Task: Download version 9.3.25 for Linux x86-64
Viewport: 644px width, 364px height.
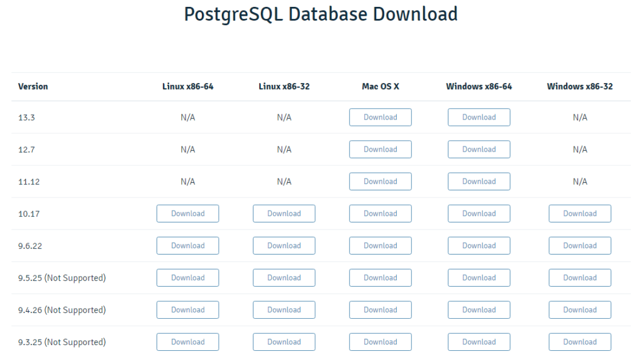Action: click(187, 342)
